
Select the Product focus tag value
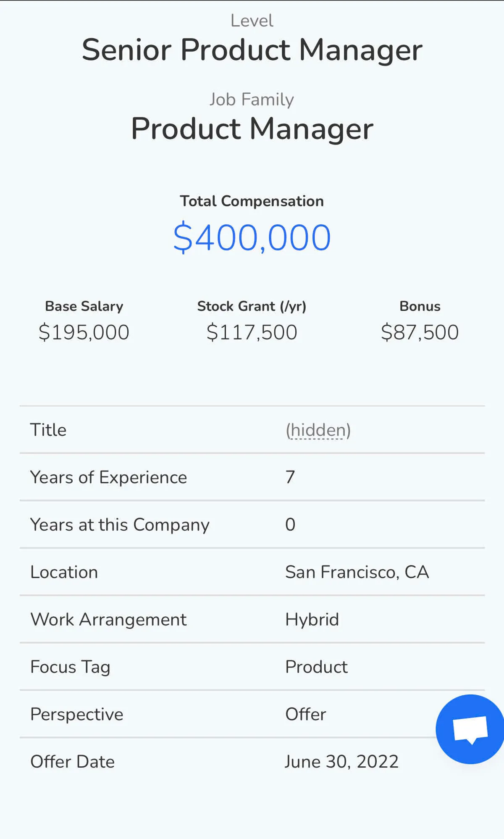pos(316,667)
